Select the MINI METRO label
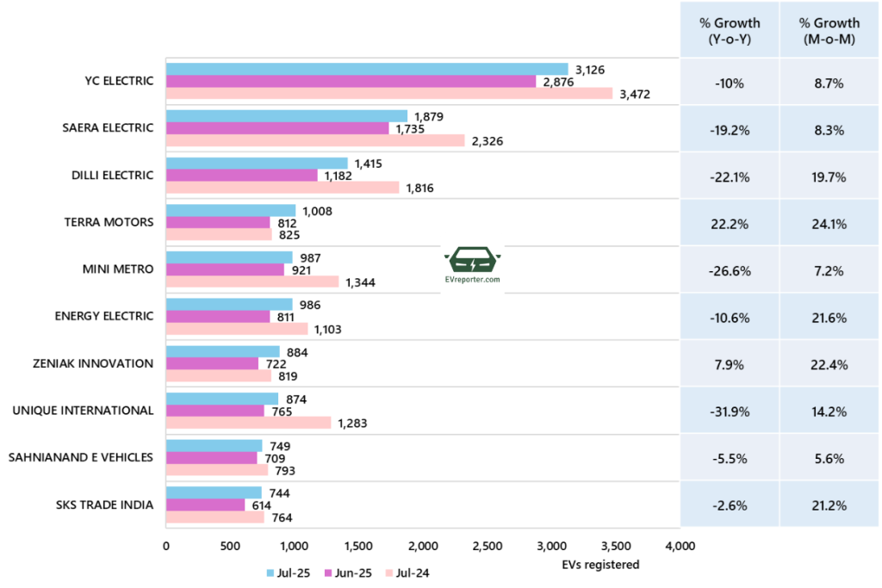Screen dimensions: 882x588 coord(118,269)
